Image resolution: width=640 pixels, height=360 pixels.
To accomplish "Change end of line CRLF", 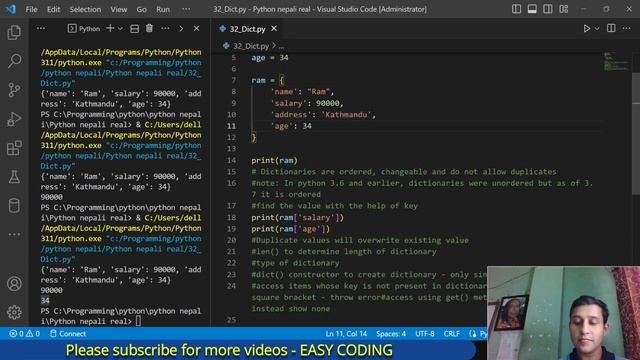I will [x=451, y=333].
